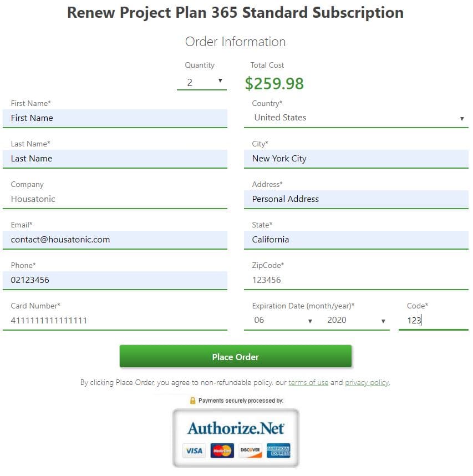This screenshot has width=473, height=476.
Task: Click into the Company field
Action: pos(115,199)
